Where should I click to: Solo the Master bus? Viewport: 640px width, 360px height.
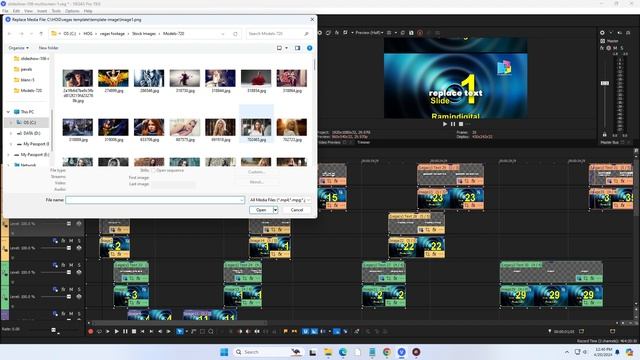click(622, 48)
